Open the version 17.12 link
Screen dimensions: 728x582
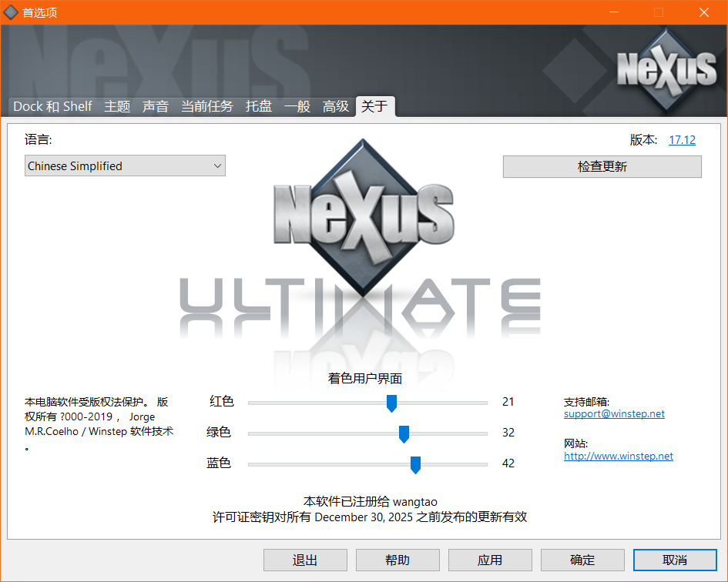(682, 139)
